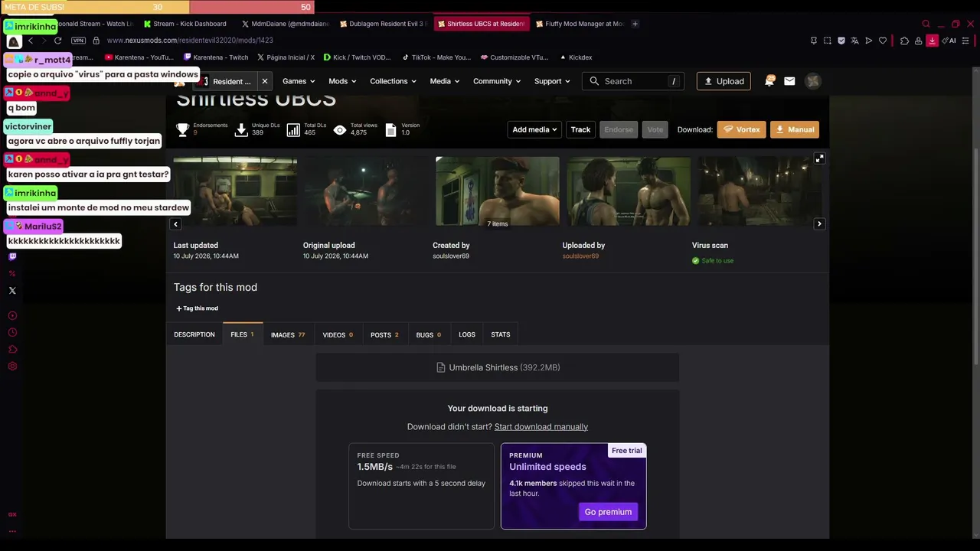Open the Nexus Mods user avatar menu

[813, 81]
